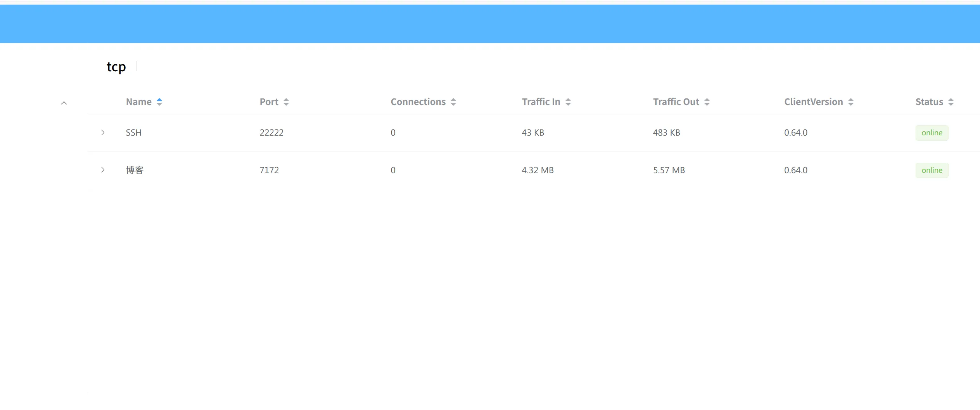Sort proxies by Status arrows
Viewport: 980px width, 410px height.
[x=951, y=102]
